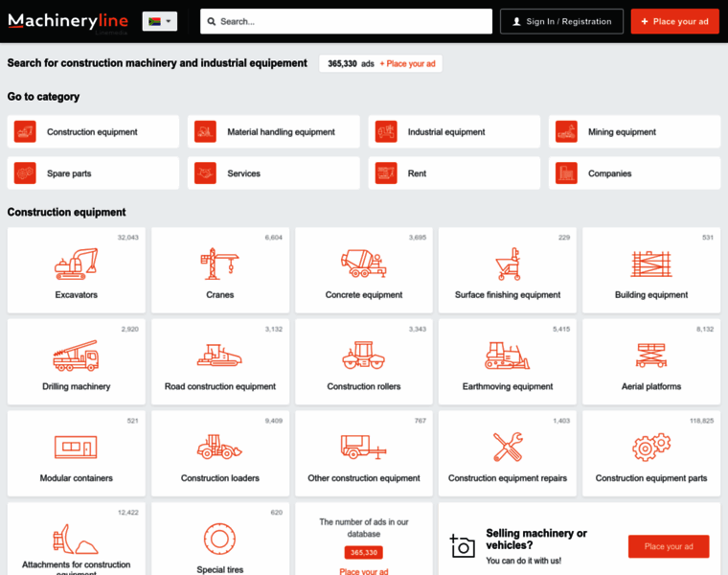Image resolution: width=728 pixels, height=575 pixels.
Task: Select the Building equipment scaffold icon
Action: (x=651, y=264)
